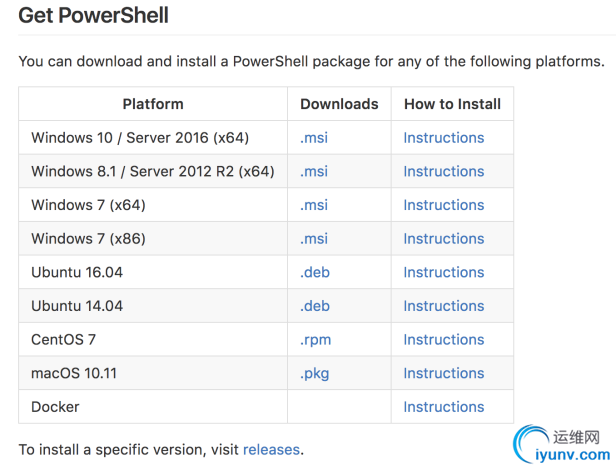Open Instructions for Ubuntu 16.04
This screenshot has width=616, height=471.
(x=443, y=272)
